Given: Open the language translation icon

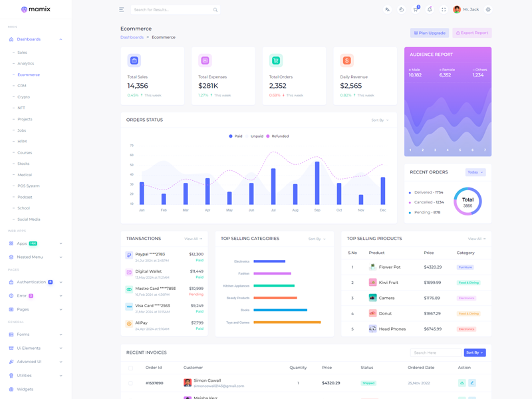Looking at the screenshot, I should click(x=387, y=10).
